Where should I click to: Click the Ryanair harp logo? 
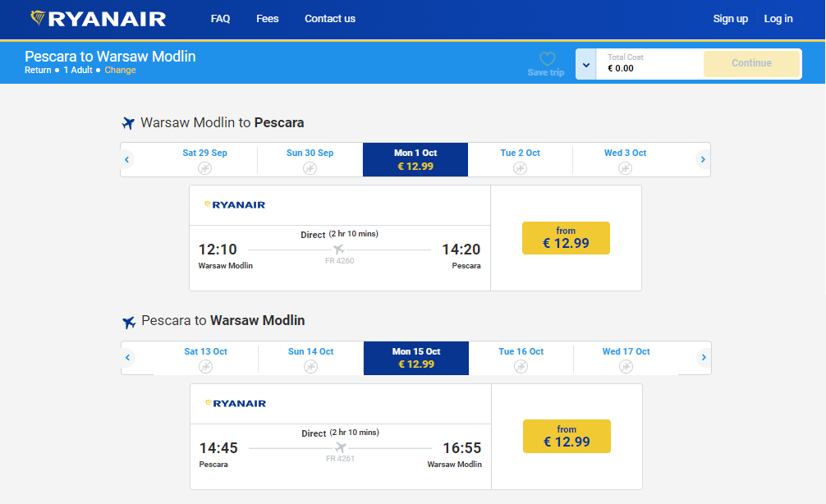click(38, 17)
